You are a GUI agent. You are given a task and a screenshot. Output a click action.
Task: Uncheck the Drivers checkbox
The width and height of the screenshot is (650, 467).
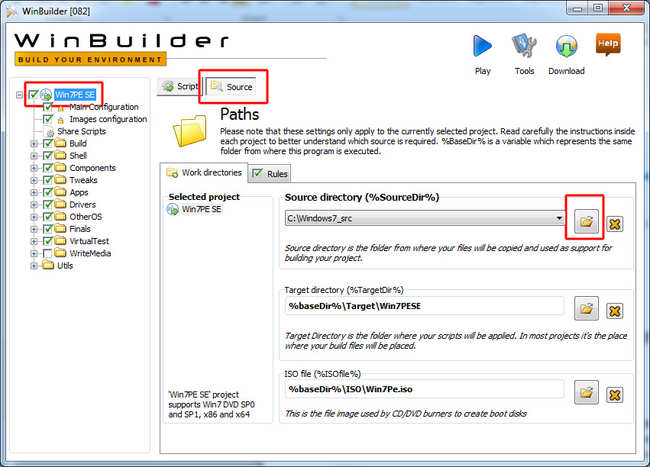[x=48, y=204]
